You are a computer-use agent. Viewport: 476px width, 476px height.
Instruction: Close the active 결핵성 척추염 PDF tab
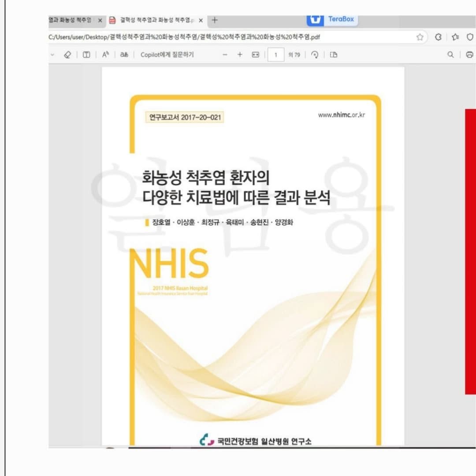point(201,20)
